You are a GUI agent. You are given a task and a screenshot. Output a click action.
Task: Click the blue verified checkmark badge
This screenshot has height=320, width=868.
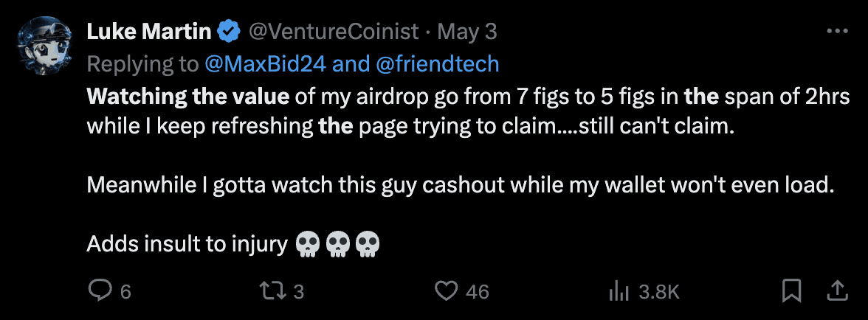pyautogui.click(x=230, y=32)
